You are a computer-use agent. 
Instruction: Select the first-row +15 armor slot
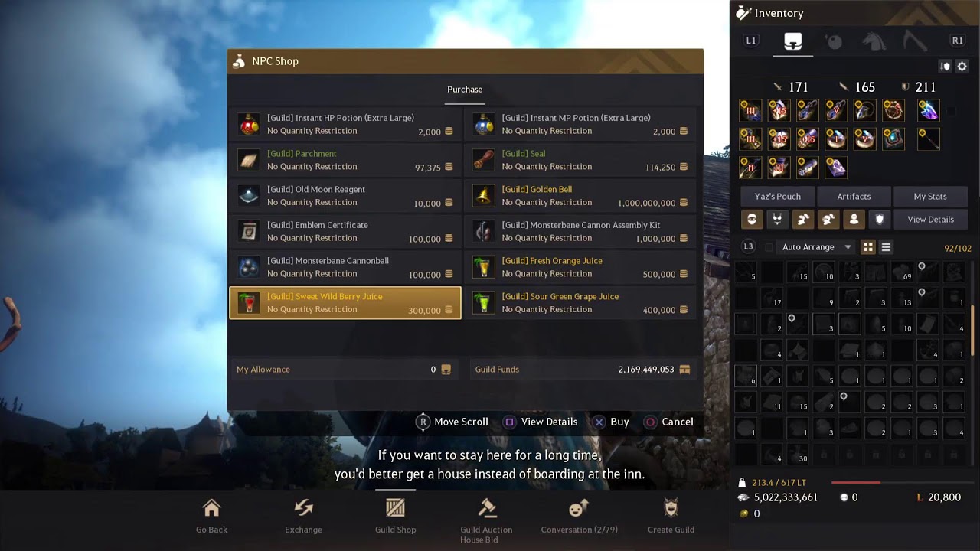pos(779,110)
